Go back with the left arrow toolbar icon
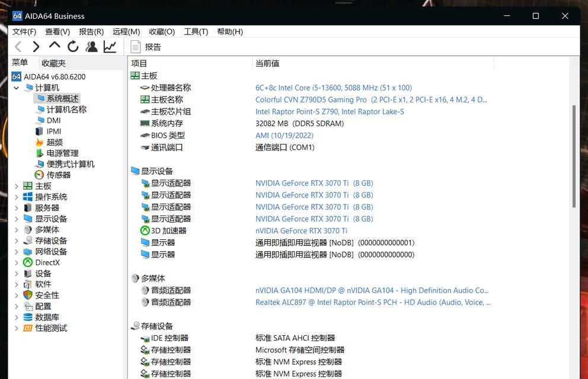This screenshot has width=588, height=379. click(x=18, y=47)
